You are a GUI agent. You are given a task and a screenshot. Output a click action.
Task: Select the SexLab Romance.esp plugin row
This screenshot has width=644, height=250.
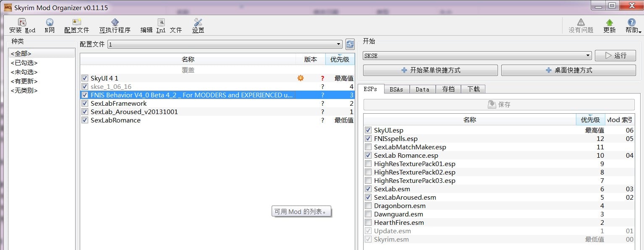(x=499, y=155)
